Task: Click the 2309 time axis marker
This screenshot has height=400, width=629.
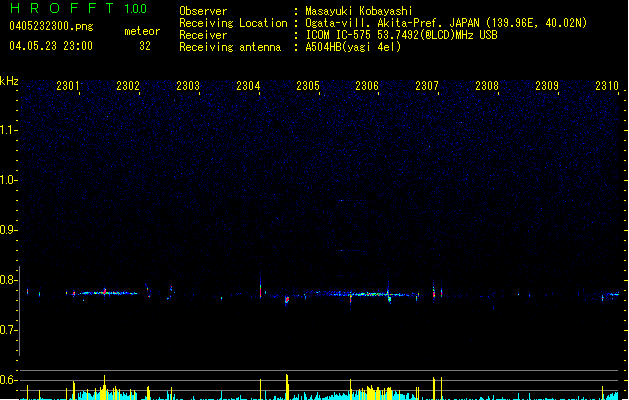Action: point(547,86)
